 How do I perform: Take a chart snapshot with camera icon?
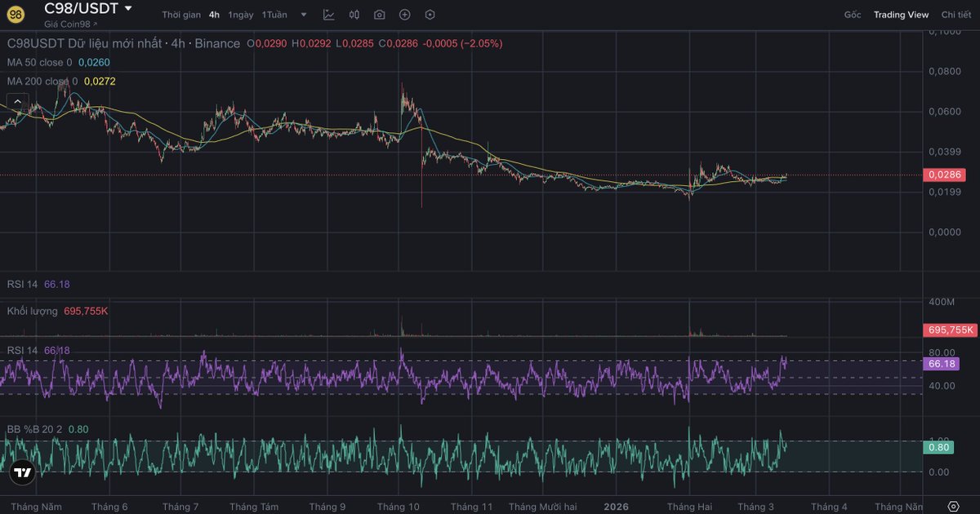click(x=380, y=15)
